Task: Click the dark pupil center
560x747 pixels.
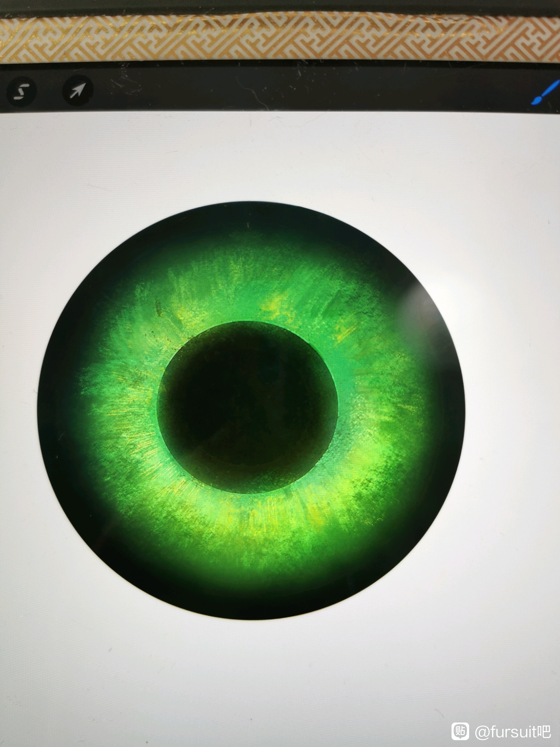Action: (247, 407)
